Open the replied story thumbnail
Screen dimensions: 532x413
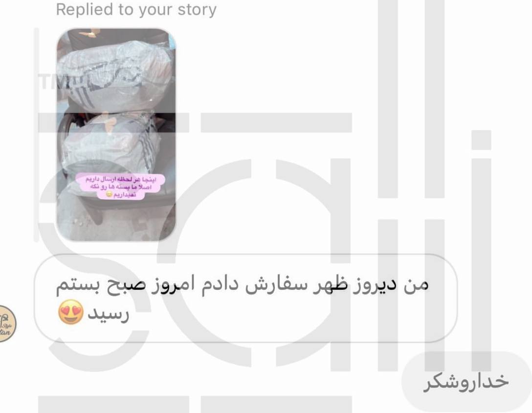116,134
